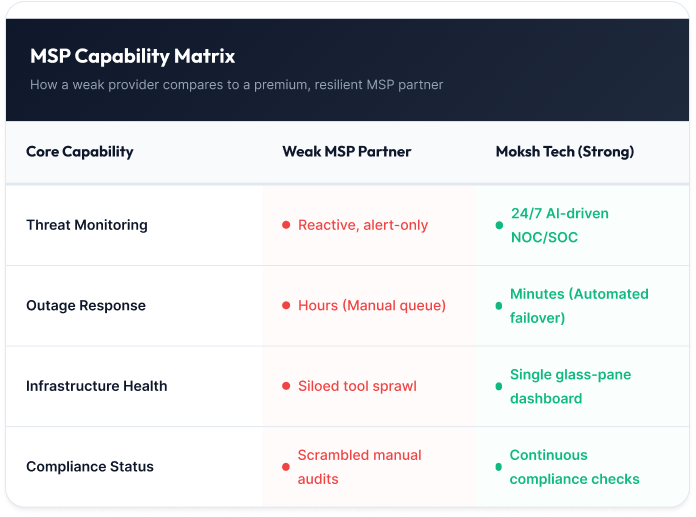The width and height of the screenshot is (696, 517).
Task: Select the Outage Response row label
Action: point(86,305)
